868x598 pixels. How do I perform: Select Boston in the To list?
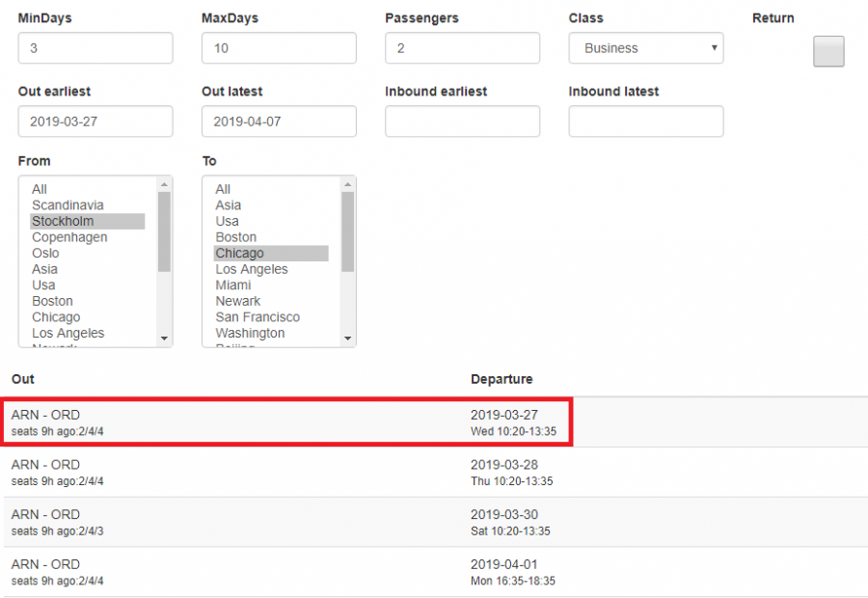(x=236, y=237)
